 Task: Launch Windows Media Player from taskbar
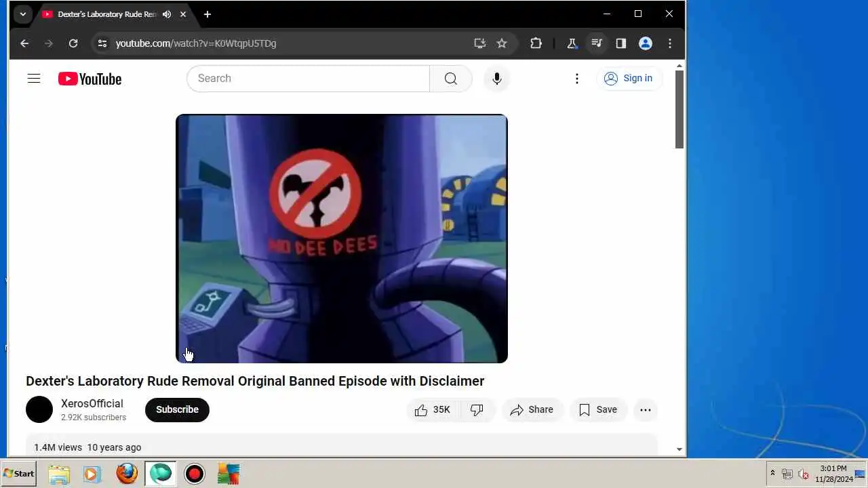click(x=92, y=474)
